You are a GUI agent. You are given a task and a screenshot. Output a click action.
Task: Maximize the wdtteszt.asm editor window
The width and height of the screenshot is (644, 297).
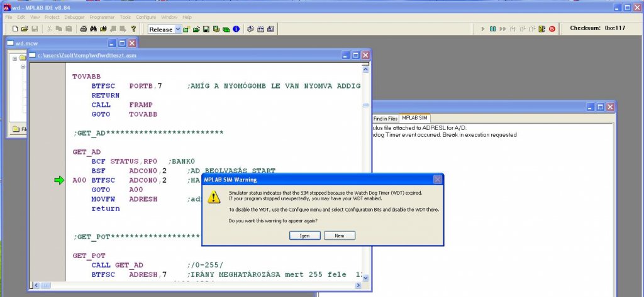coord(356,55)
